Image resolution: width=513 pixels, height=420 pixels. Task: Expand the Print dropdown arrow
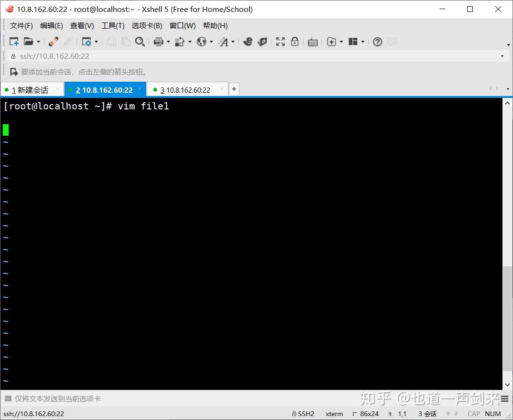pos(169,42)
